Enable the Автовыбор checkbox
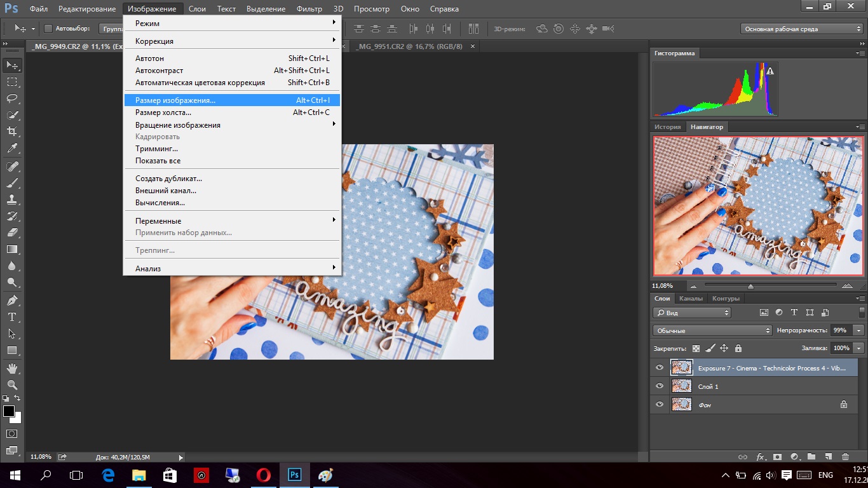This screenshot has width=868, height=488. coord(48,29)
